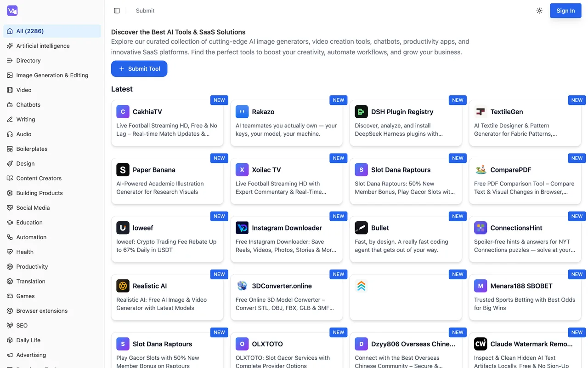Click the Dzyy806 Overseas Chinese logo icon
Image resolution: width=588 pixels, height=368 pixels.
coord(361,344)
